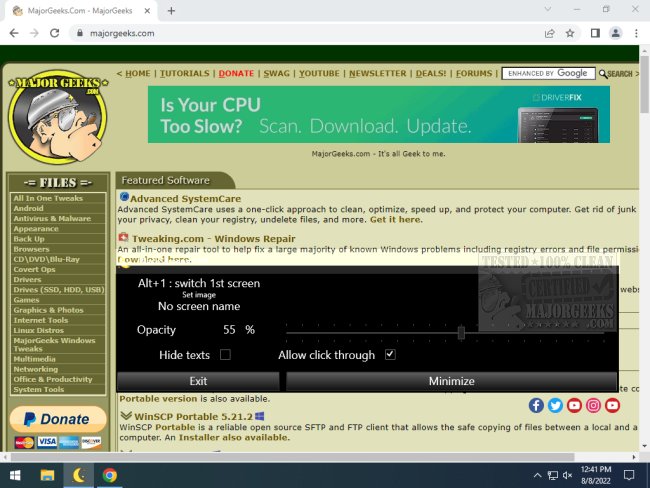Click the moon app taskbar icon
This screenshot has height=488, width=650.
(78, 475)
